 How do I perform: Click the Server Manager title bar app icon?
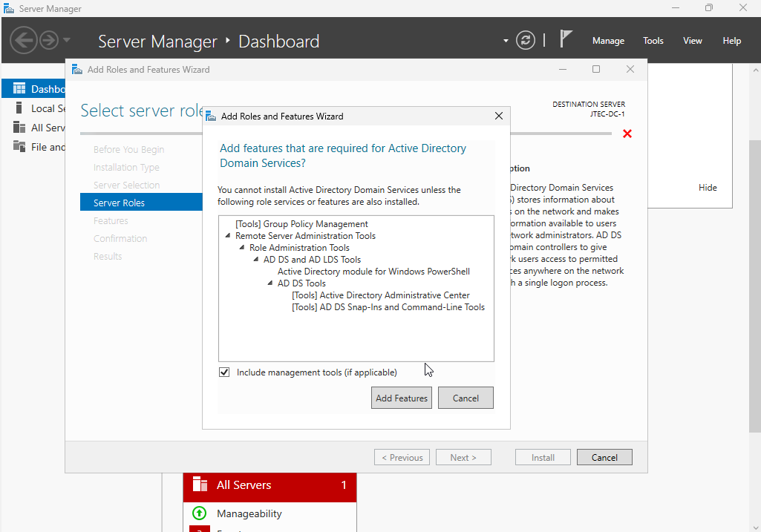pyautogui.click(x=9, y=8)
